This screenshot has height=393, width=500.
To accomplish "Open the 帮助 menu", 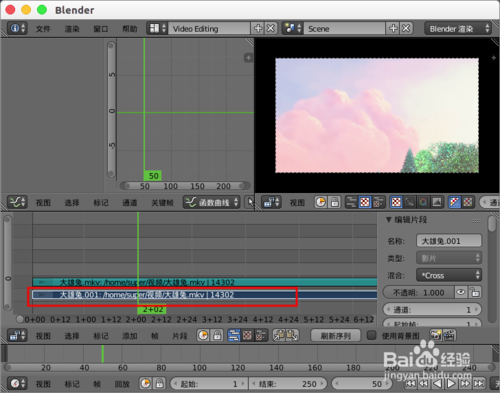I will [x=130, y=29].
